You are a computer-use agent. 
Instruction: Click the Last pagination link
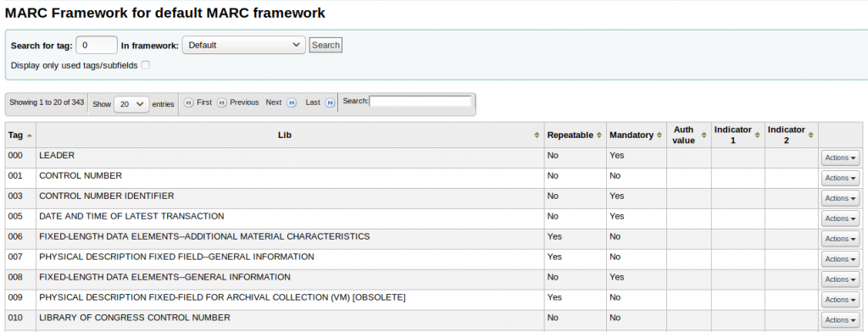(x=313, y=102)
